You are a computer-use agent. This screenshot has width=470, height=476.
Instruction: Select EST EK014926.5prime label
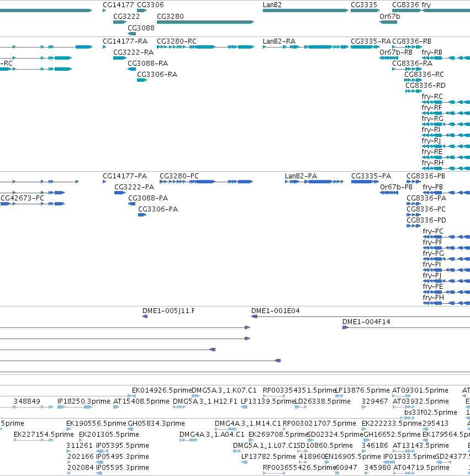click(x=162, y=390)
